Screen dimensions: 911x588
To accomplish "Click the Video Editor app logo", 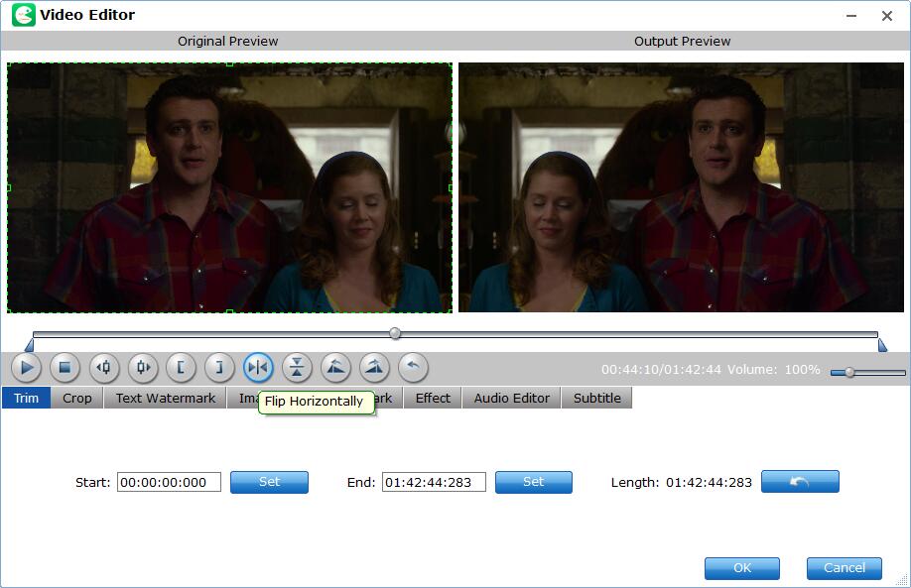I will point(23,15).
